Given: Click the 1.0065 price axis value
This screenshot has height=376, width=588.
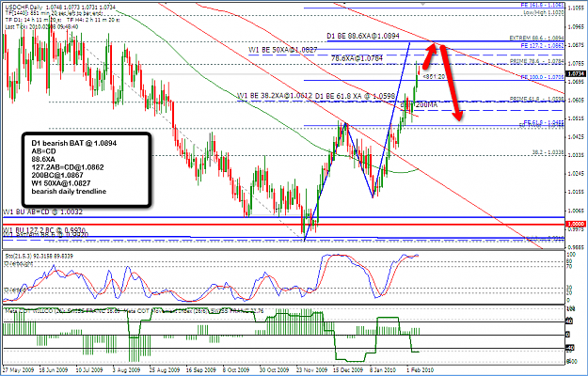Looking at the screenshot, I should [577, 211].
